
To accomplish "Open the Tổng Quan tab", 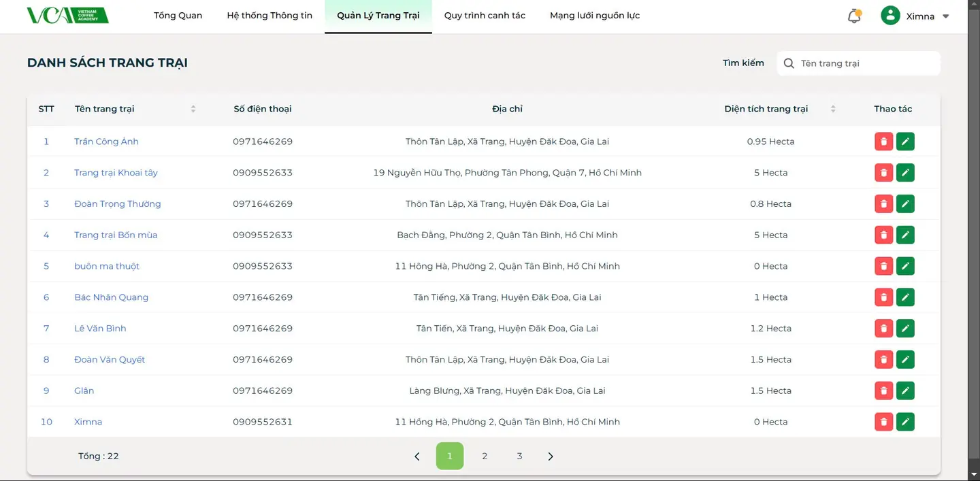I will point(178,16).
